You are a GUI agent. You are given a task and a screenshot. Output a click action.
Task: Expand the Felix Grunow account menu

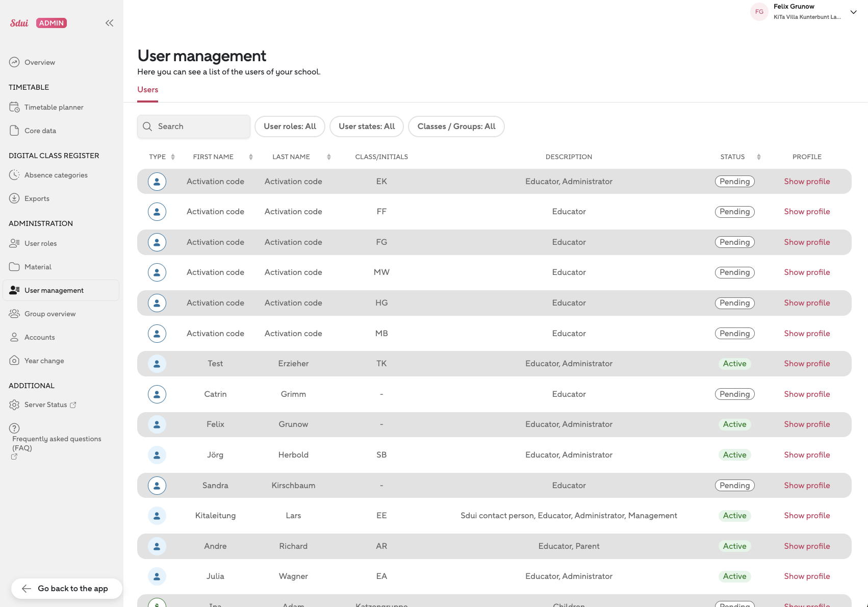(853, 12)
